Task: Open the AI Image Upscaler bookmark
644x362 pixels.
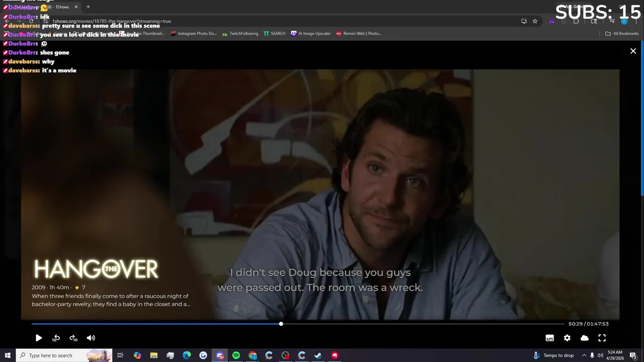Action: (x=311, y=33)
